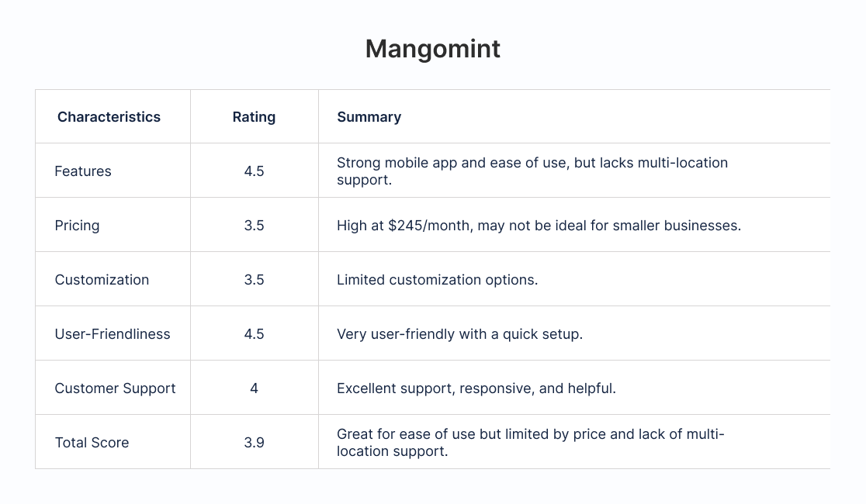The image size is (866, 504).
Task: Click the Customer Support row label
Action: click(x=115, y=388)
